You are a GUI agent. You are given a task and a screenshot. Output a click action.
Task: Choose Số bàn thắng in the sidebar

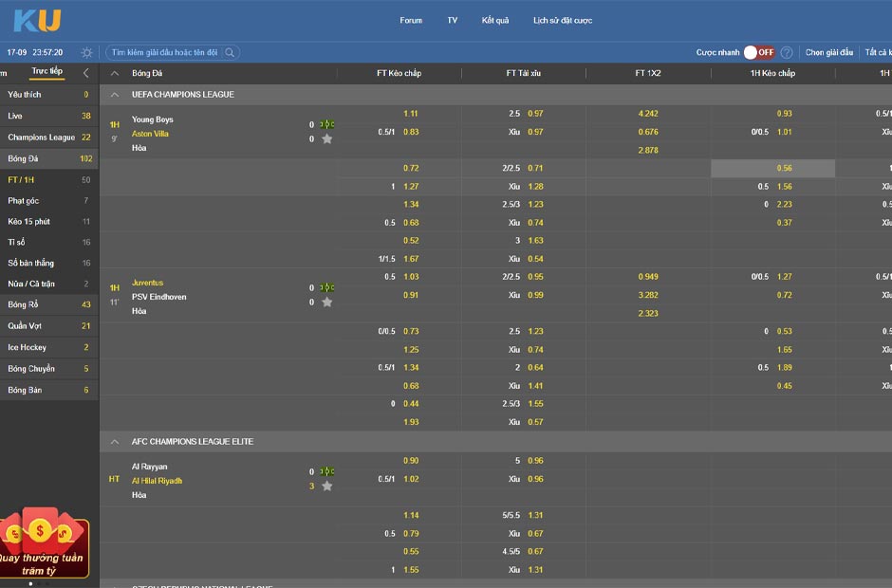[49, 263]
